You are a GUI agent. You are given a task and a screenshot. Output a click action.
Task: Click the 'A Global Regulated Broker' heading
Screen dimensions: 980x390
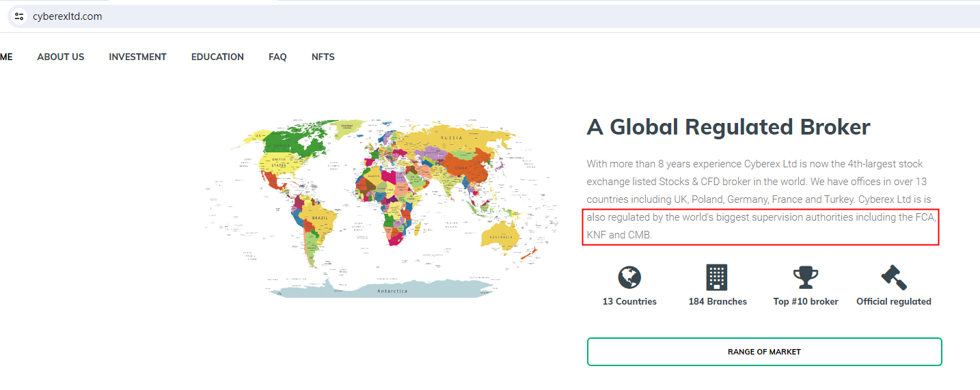[729, 127]
